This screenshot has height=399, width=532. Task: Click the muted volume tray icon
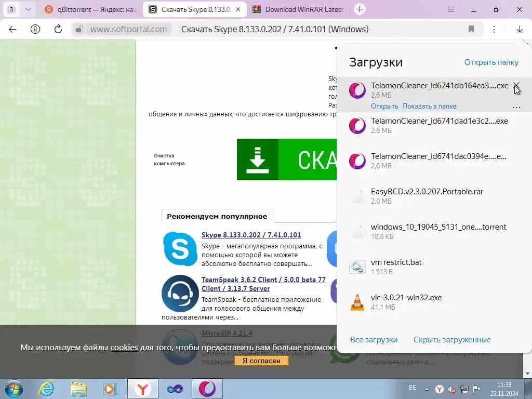click(451, 389)
